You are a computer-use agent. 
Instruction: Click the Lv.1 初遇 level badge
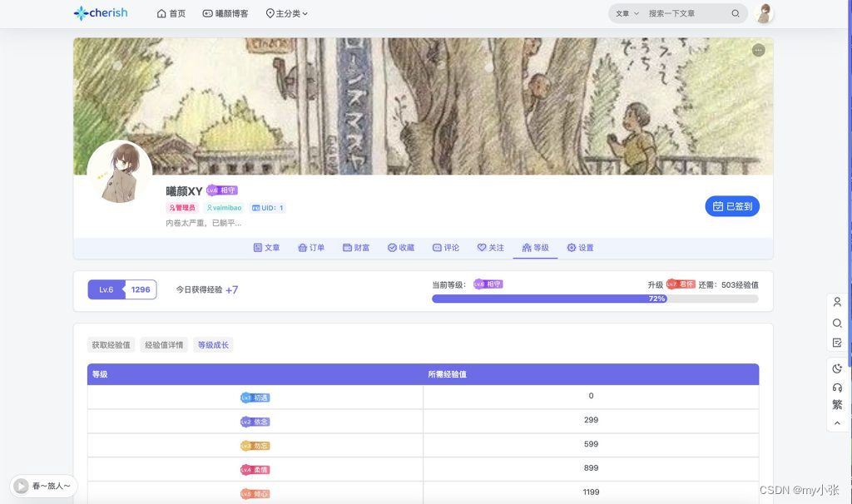[255, 398]
